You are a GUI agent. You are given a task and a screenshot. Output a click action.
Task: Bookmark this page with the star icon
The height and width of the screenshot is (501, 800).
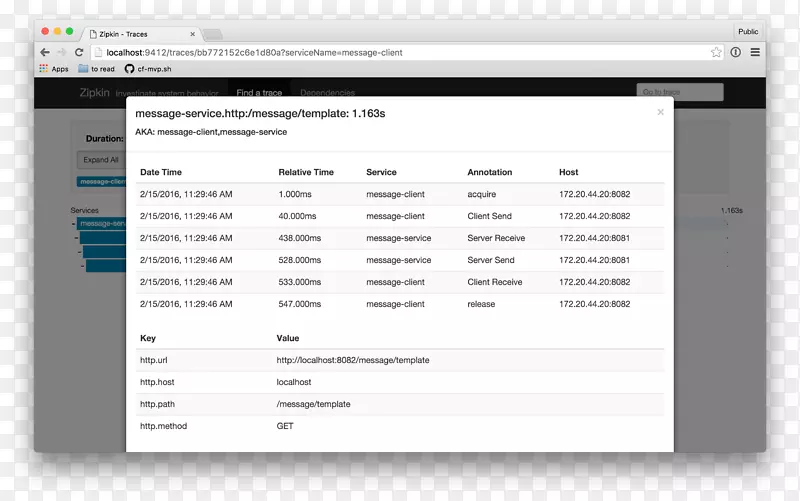(x=716, y=52)
